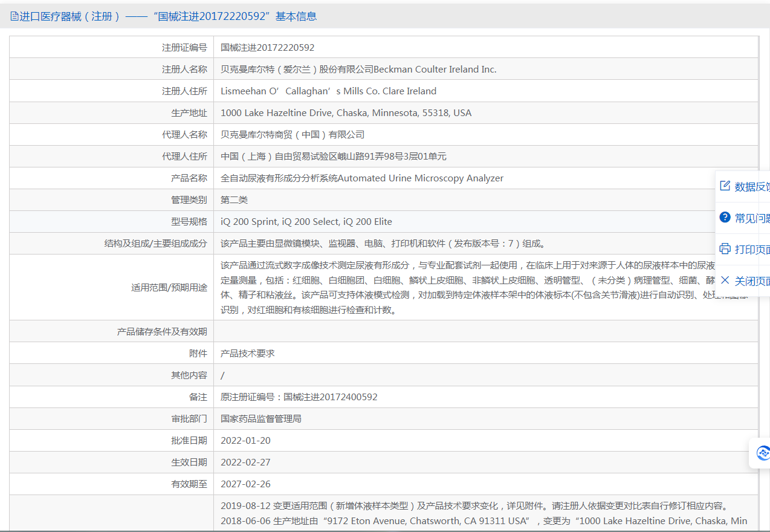Click the document icon beside 进口医疗器械 title
The width and height of the screenshot is (770, 532).
[15, 16]
